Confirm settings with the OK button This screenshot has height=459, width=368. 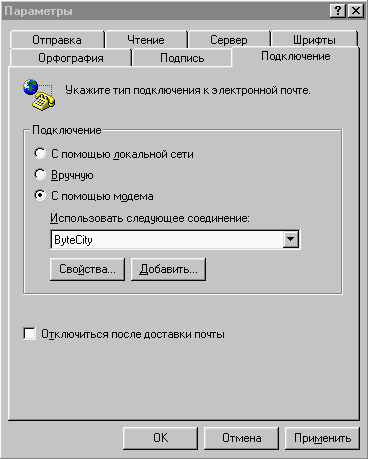(160, 438)
